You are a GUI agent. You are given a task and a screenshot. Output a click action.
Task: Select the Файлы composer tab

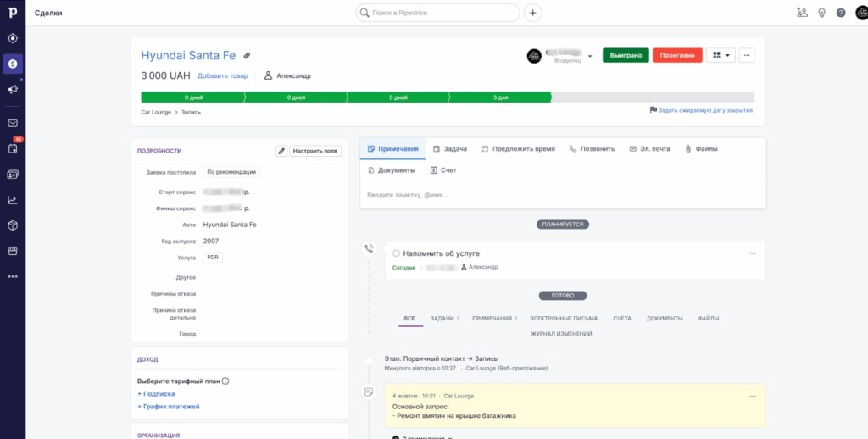(701, 149)
